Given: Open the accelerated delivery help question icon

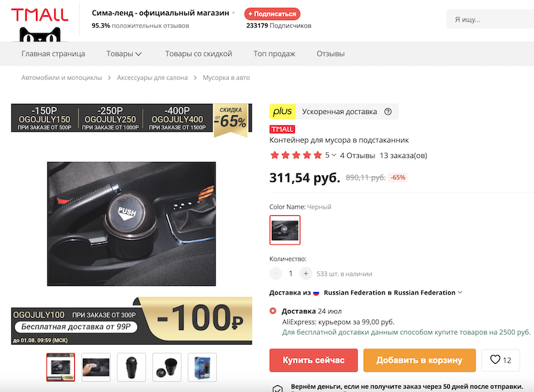Looking at the screenshot, I should pos(388,111).
